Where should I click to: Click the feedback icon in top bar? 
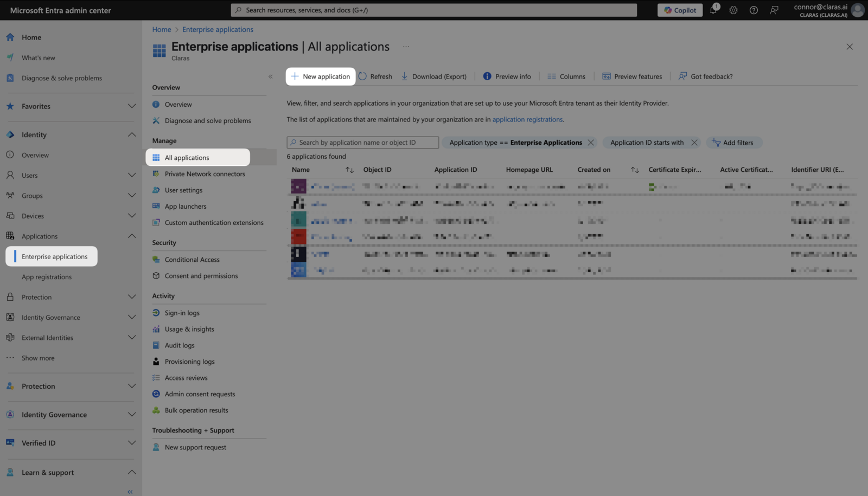click(774, 10)
